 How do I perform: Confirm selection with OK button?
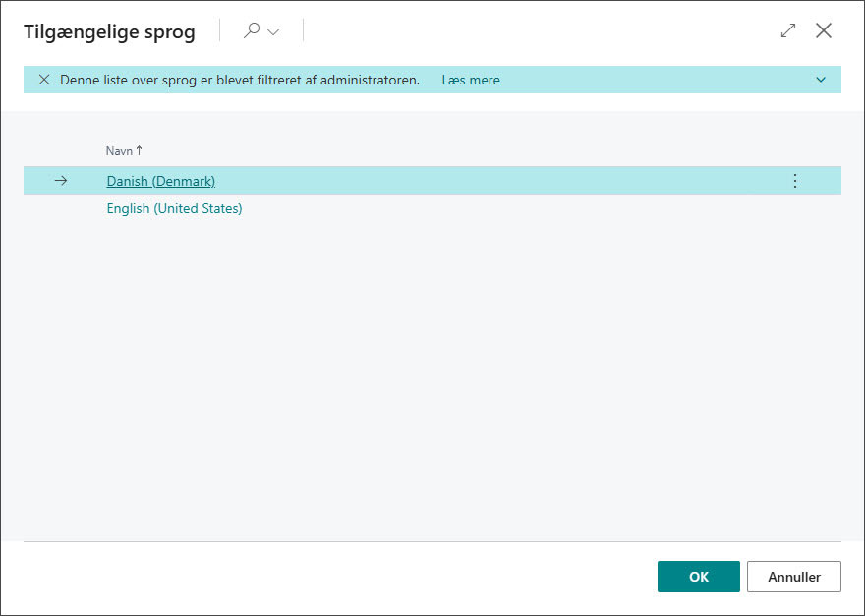click(699, 577)
